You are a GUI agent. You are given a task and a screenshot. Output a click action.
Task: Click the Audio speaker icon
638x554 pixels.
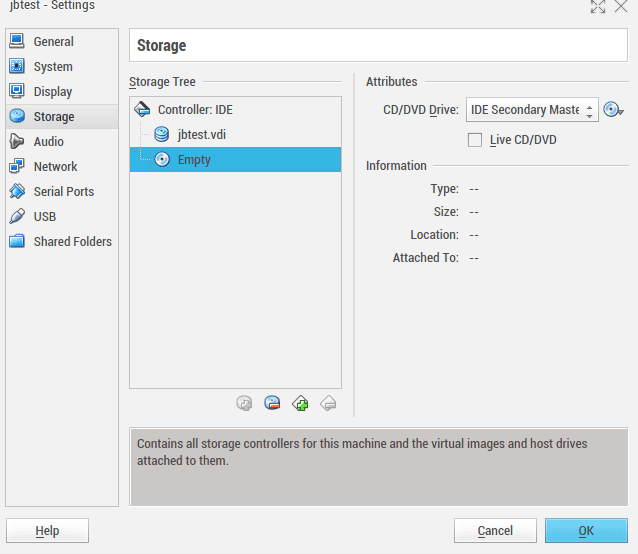[17, 141]
